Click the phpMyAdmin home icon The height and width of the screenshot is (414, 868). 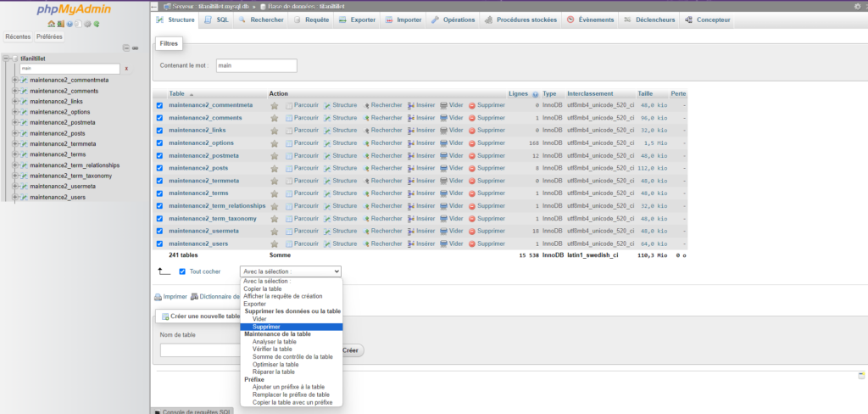(x=52, y=23)
